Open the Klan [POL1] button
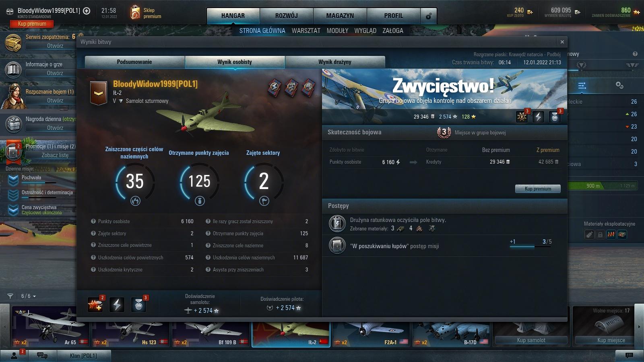 (x=83, y=356)
